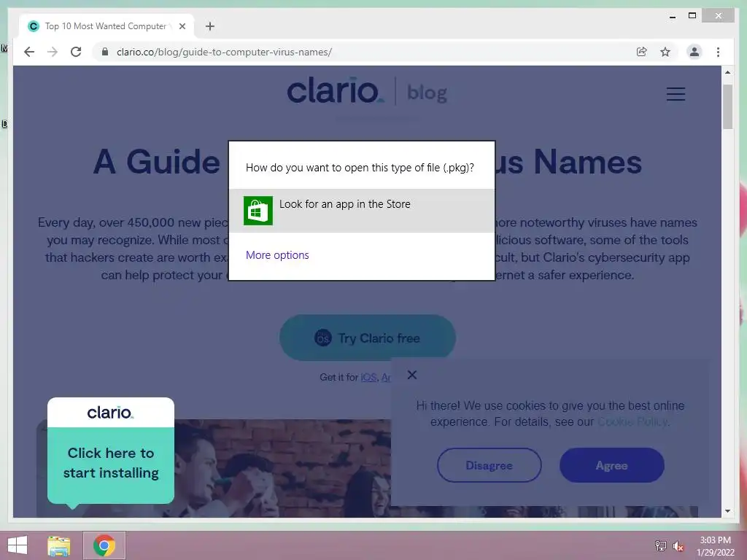Open the Clario hamburger menu

coord(676,94)
